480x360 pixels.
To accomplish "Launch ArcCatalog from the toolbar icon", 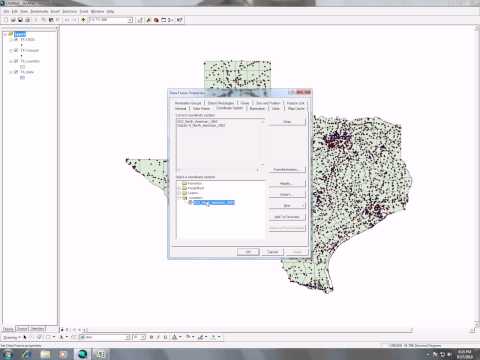I will point(149,20).
